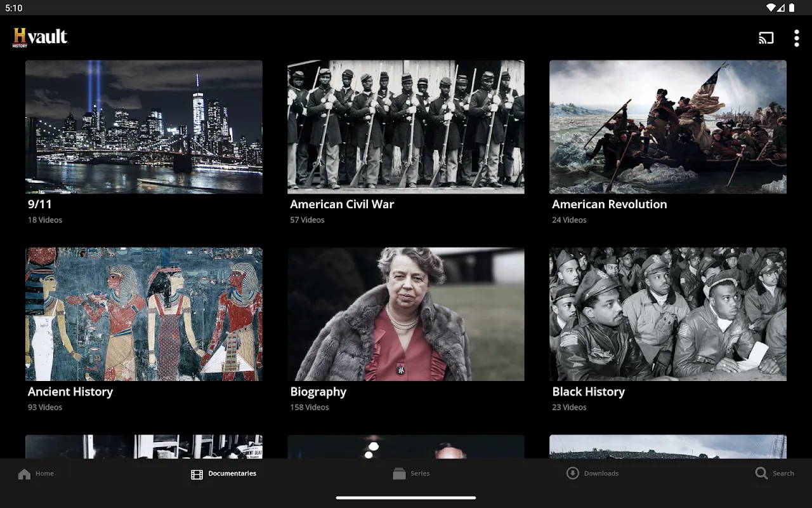Tap the 24 Videos count
This screenshot has height=508, width=812.
[x=569, y=220]
